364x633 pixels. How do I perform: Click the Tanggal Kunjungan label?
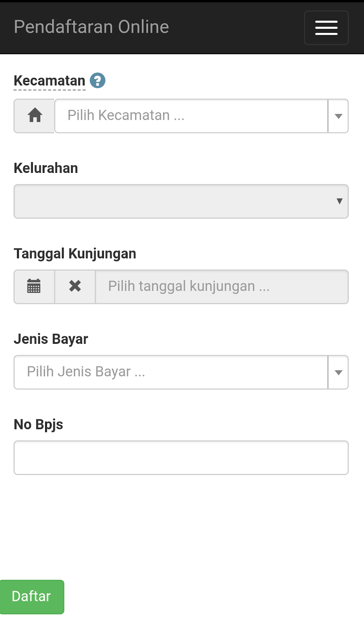[x=75, y=254]
